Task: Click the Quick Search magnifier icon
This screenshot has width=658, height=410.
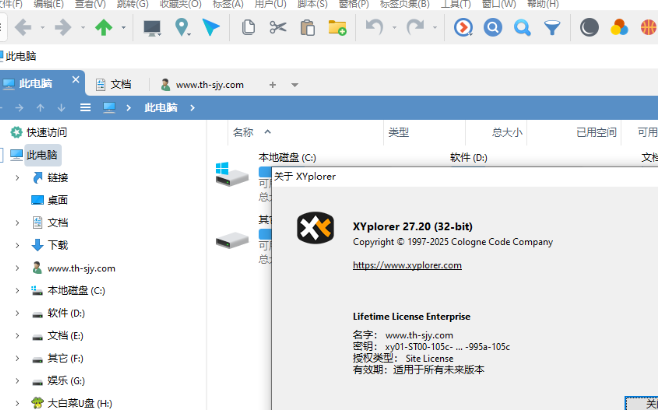Action: (522, 28)
